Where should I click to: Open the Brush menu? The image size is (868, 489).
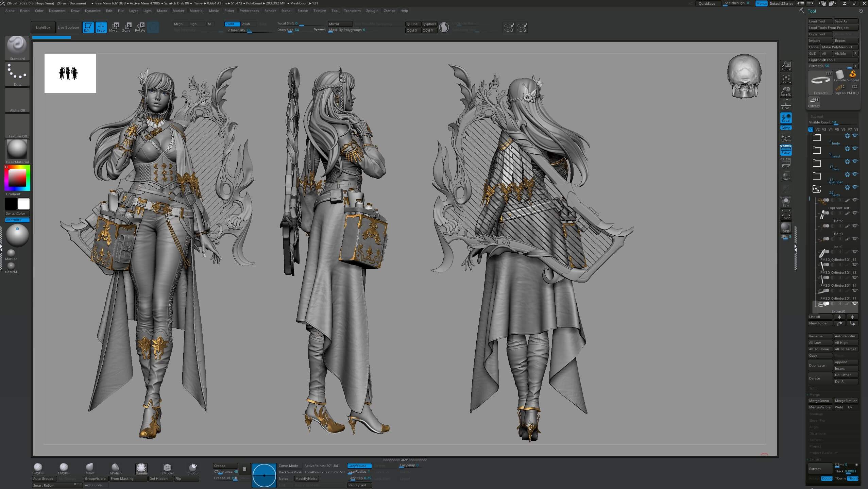tap(25, 11)
